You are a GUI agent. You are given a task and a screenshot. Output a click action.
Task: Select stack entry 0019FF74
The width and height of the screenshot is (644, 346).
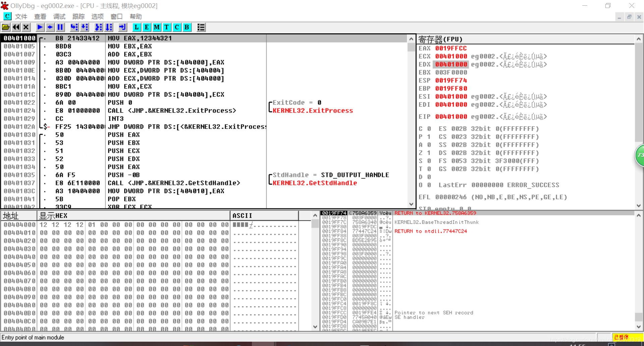point(334,213)
